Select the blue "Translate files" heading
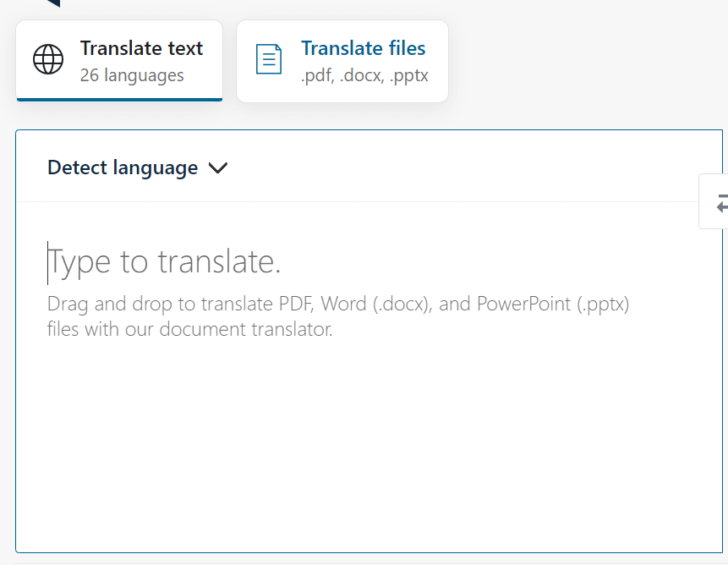 364,48
